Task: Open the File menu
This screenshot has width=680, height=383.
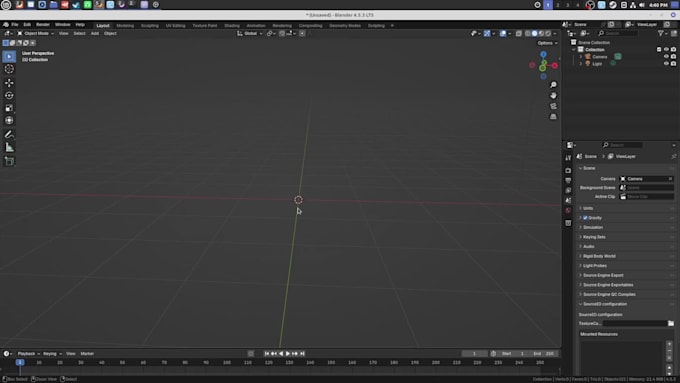Action: point(15,25)
